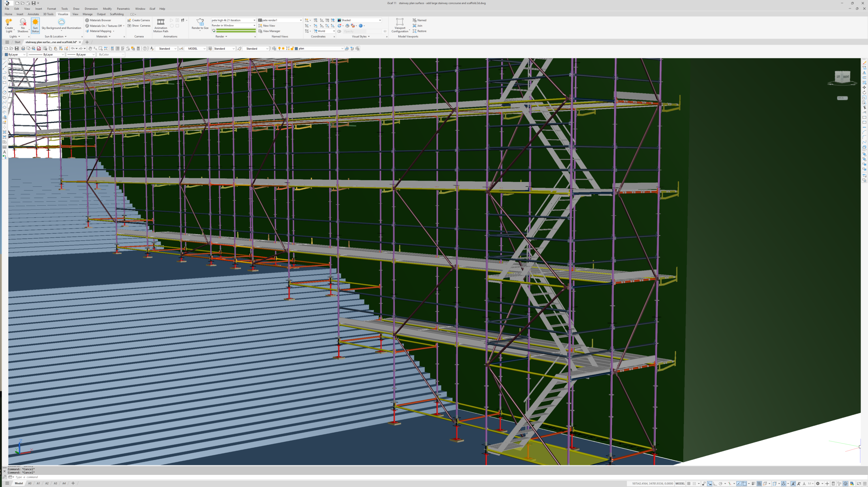Open the Shaded visual style dropdown
This screenshot has height=487, width=868.
[x=380, y=20]
